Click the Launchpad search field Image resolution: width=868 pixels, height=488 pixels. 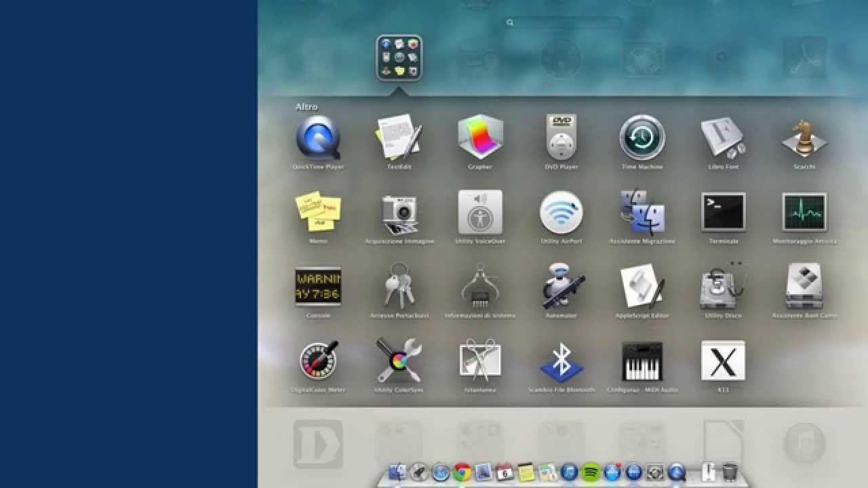[564, 22]
